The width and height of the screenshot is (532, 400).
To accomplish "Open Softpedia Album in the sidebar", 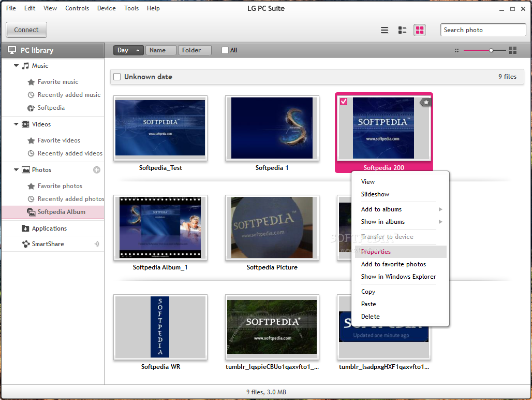I will [x=53, y=212].
